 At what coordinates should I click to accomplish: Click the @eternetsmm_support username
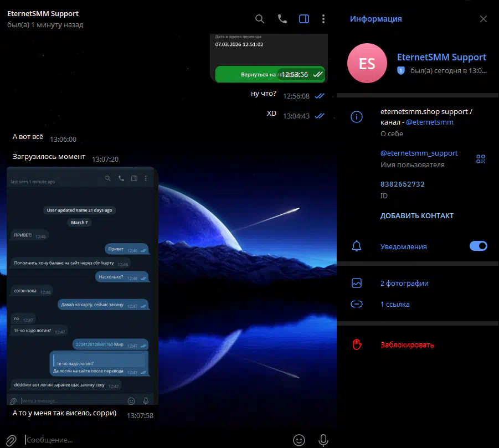tap(419, 153)
